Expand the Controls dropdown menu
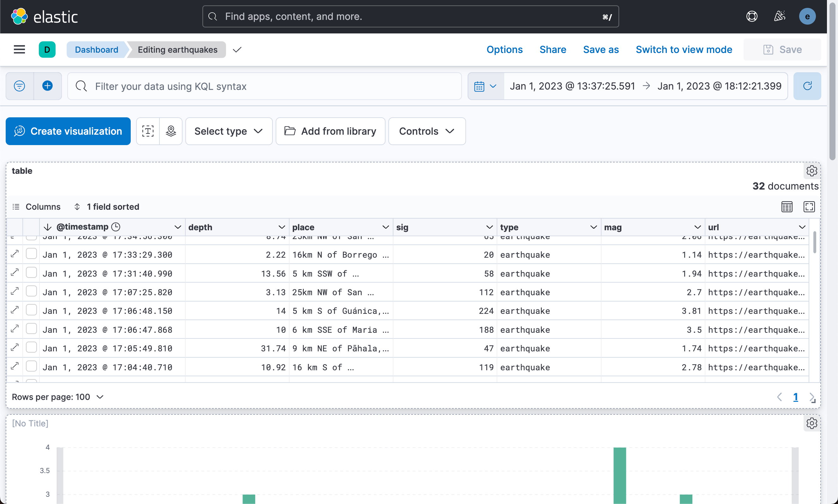Viewport: 838px width, 504px height. click(x=427, y=131)
